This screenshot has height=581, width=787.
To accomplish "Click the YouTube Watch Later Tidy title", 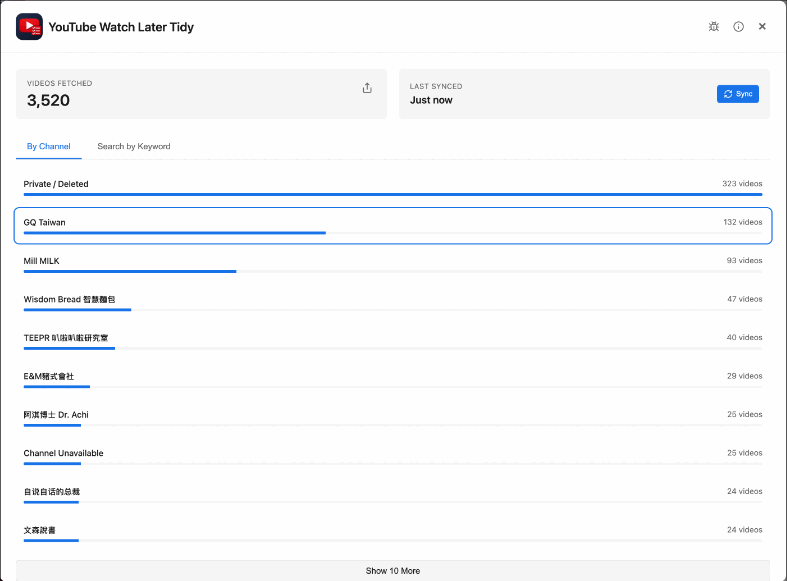I will click(x=121, y=27).
